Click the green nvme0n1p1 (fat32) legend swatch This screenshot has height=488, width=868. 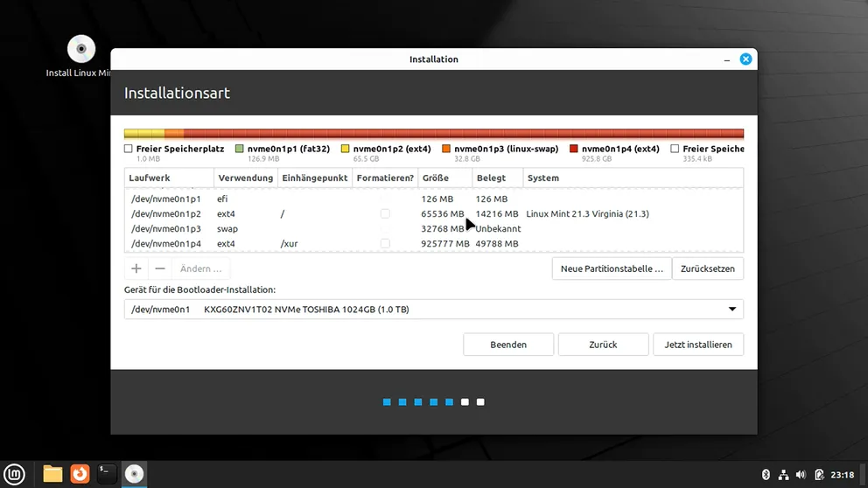[x=239, y=149]
